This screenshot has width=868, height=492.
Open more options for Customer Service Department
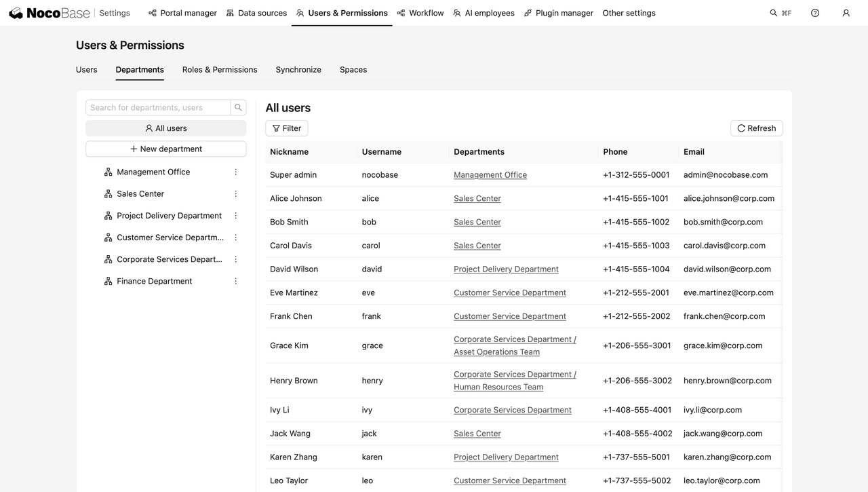point(236,238)
